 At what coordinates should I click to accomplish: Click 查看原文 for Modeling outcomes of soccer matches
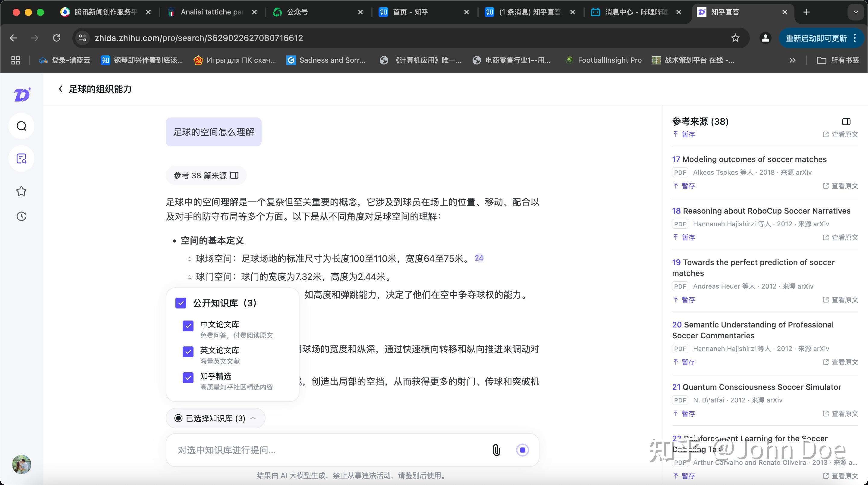[x=840, y=186]
